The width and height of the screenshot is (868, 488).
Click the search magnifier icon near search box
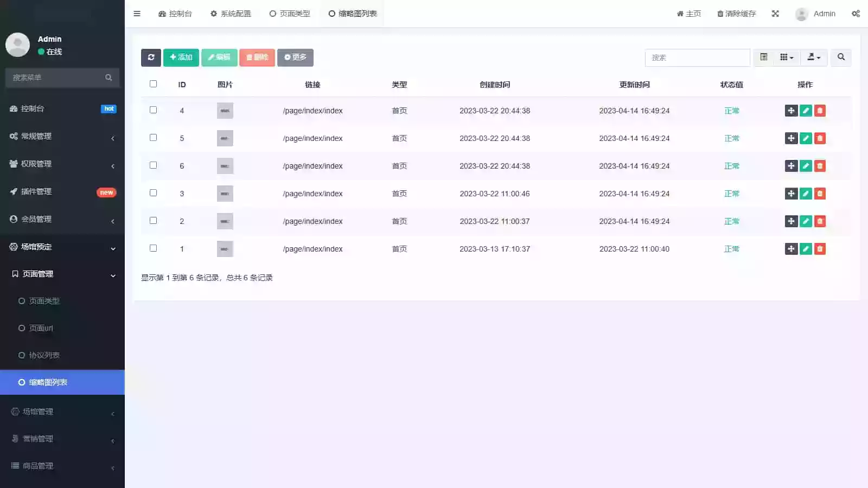point(841,57)
